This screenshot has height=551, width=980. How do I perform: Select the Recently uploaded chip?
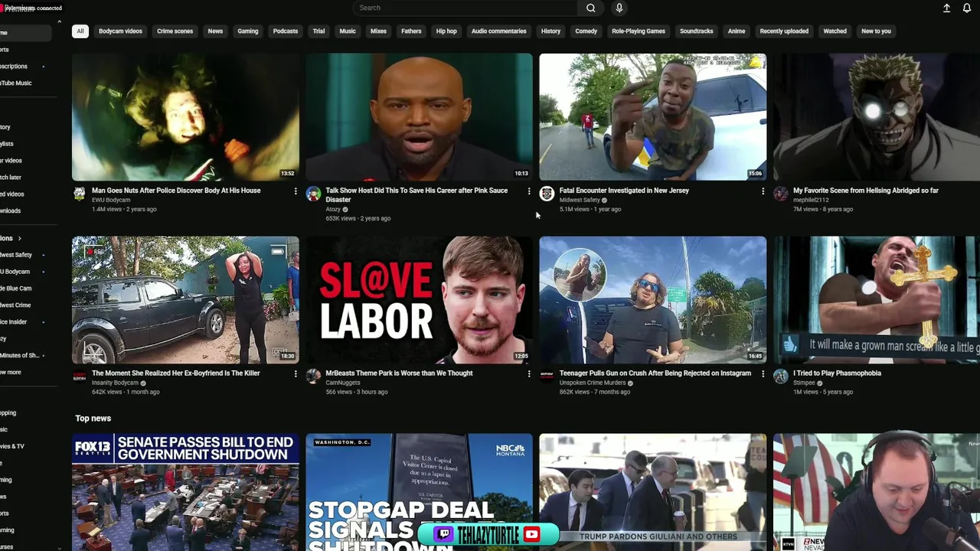click(x=784, y=31)
